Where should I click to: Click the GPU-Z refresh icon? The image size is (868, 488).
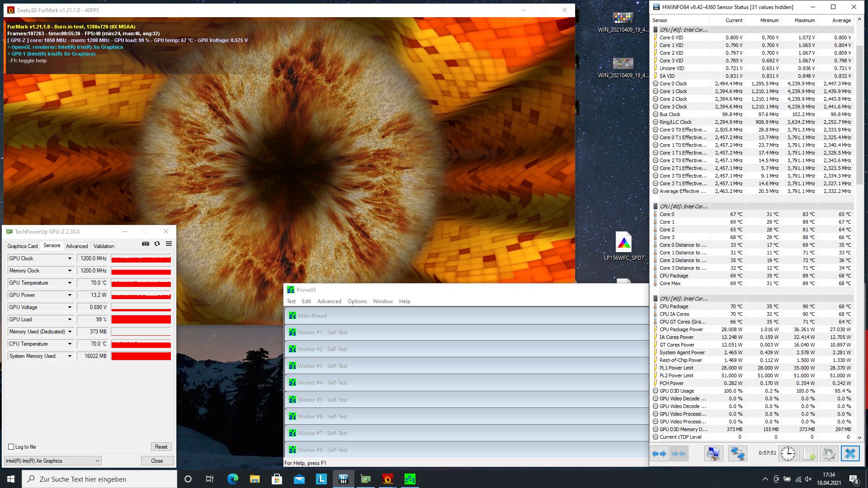point(157,244)
